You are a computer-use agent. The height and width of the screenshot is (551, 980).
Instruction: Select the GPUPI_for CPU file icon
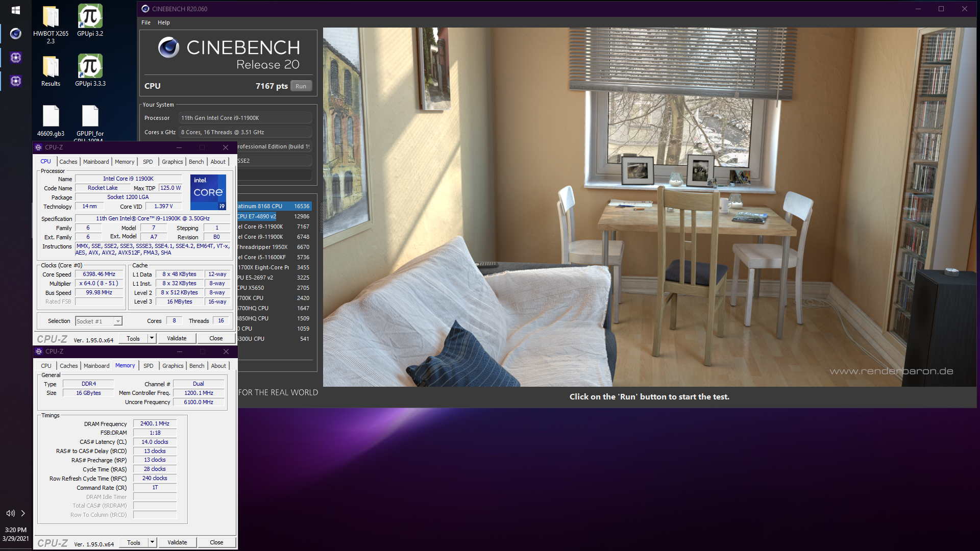pos(90,122)
